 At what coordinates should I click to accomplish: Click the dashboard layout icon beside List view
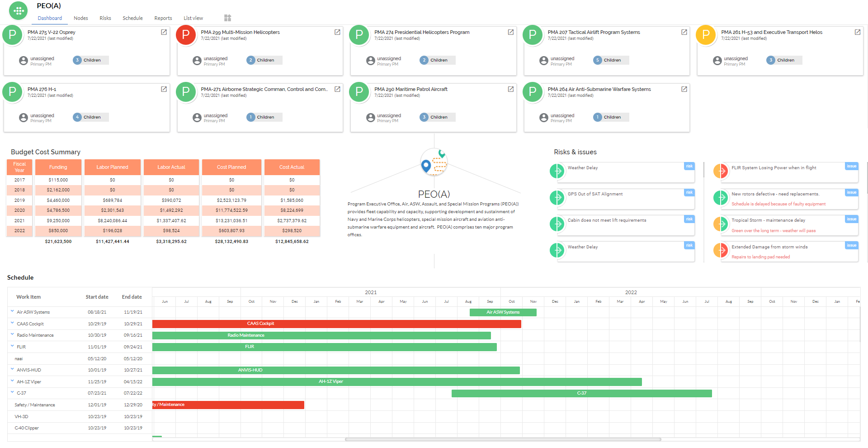tap(227, 18)
